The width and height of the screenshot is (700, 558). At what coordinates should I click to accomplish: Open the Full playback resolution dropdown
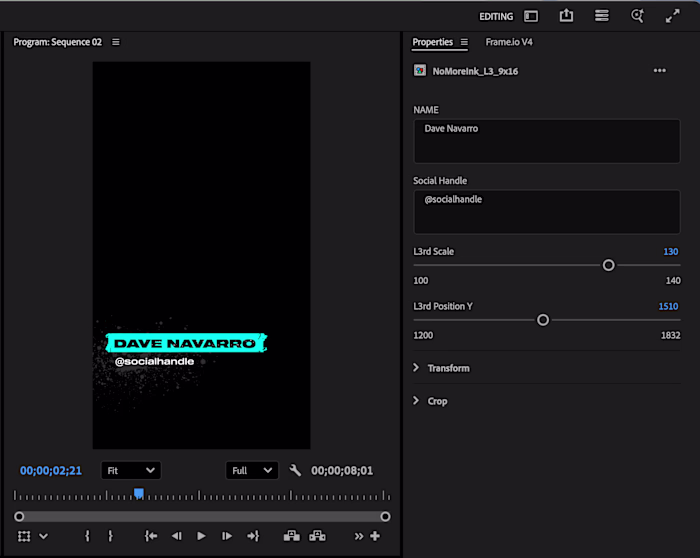coord(252,471)
